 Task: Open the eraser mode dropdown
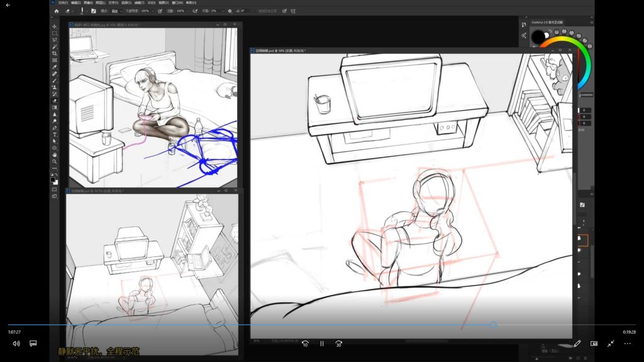[115, 11]
